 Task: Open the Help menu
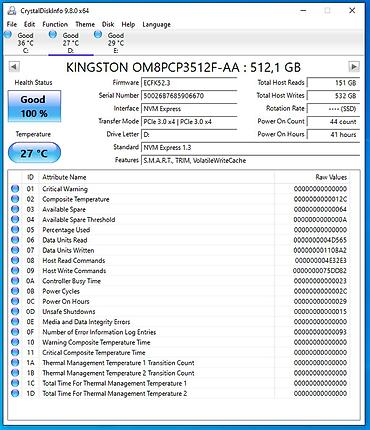coord(128,24)
